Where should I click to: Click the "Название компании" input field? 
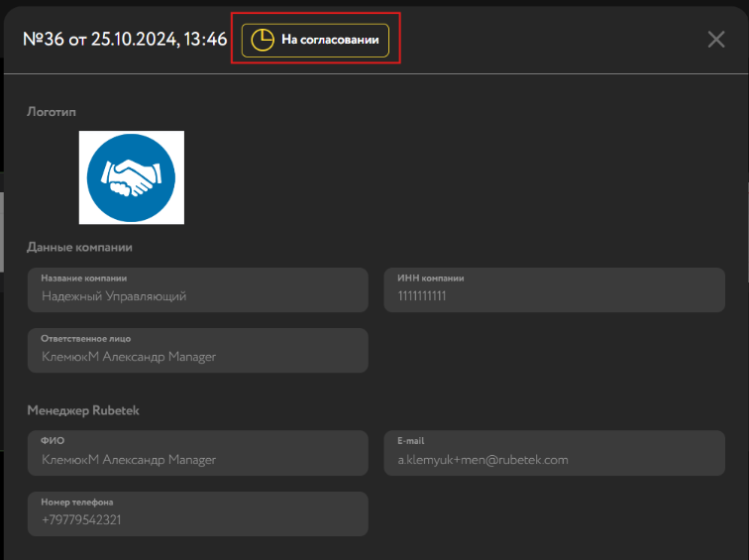(x=198, y=289)
